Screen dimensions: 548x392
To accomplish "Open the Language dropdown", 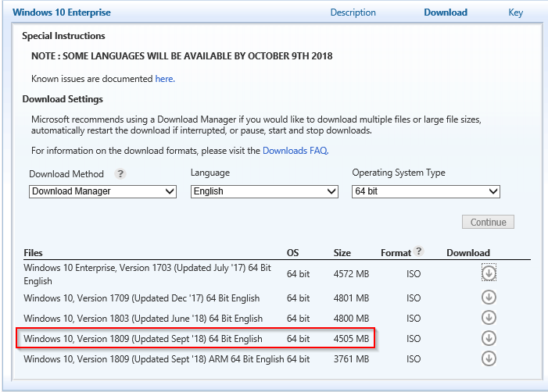I will 264,191.
